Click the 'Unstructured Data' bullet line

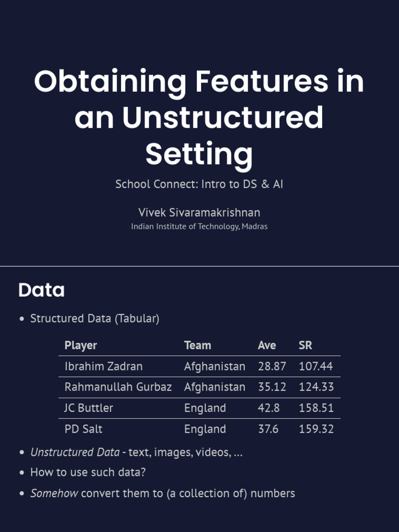[136, 452]
